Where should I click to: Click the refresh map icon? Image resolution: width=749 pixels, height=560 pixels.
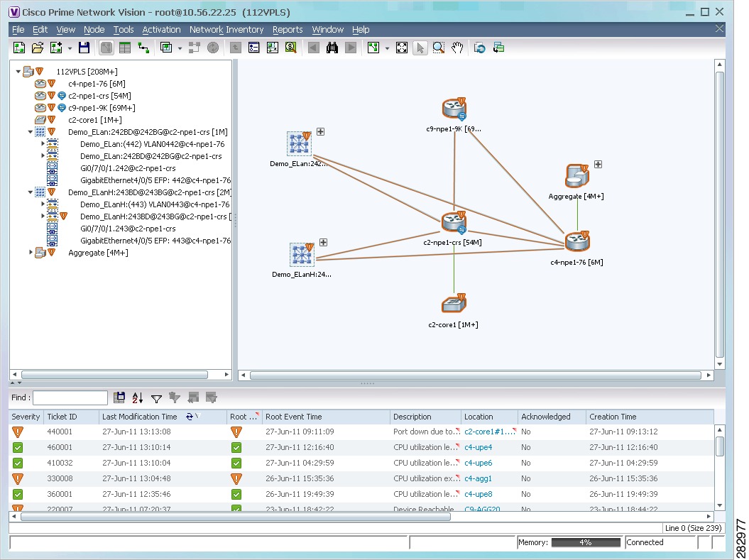(x=480, y=48)
